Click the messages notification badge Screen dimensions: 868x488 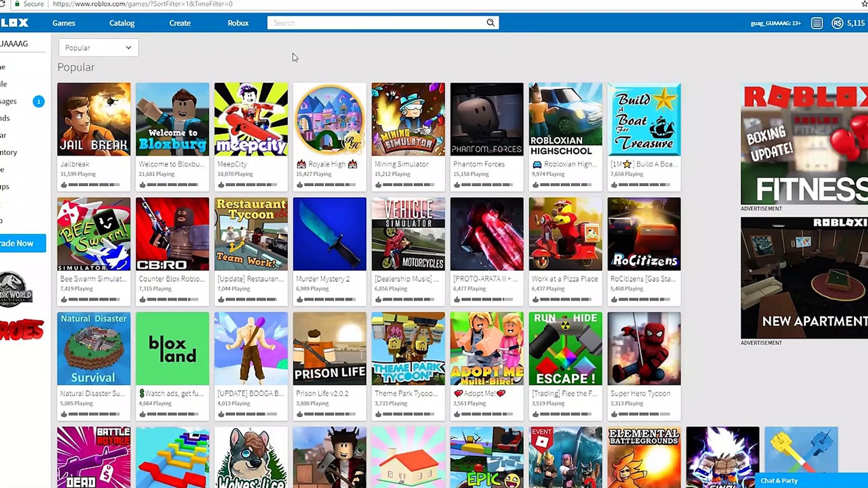38,101
